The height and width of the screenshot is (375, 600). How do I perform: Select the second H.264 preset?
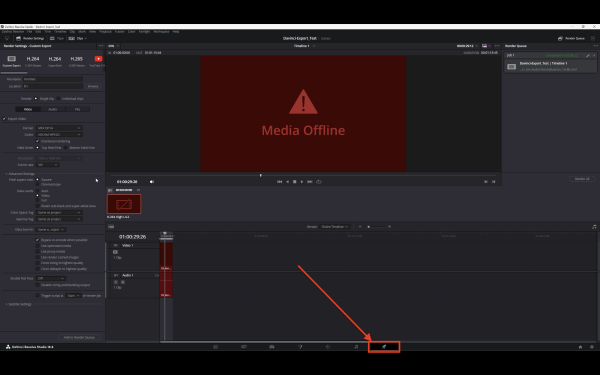point(55,61)
